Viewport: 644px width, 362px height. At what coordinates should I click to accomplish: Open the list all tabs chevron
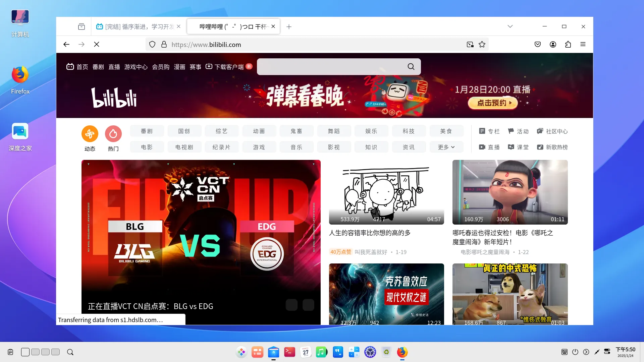(510, 26)
